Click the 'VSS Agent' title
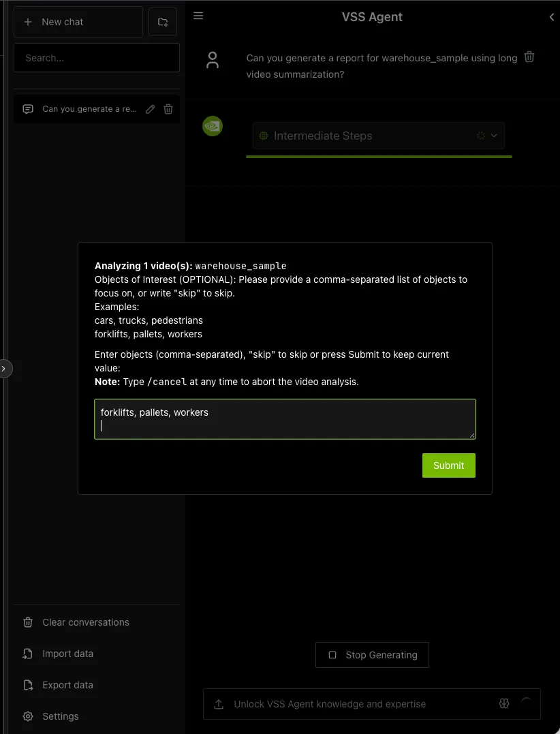Image resolution: width=560 pixels, height=734 pixels. click(372, 17)
